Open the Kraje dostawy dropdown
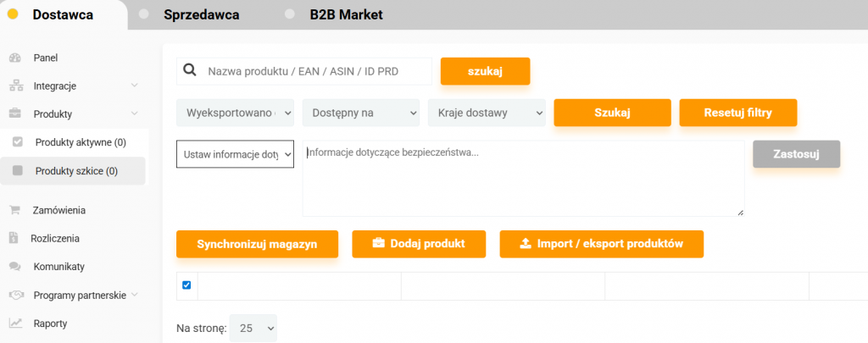This screenshot has height=343, width=868. (x=487, y=113)
